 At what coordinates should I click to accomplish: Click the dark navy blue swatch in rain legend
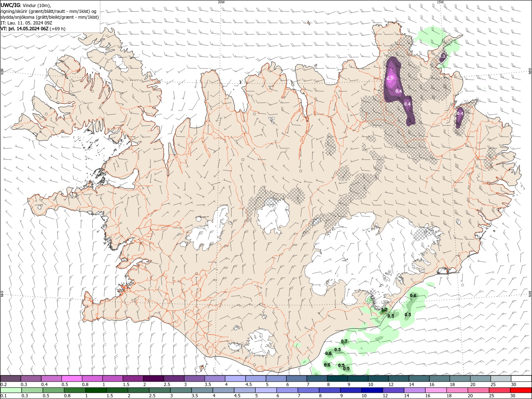pos(372,390)
